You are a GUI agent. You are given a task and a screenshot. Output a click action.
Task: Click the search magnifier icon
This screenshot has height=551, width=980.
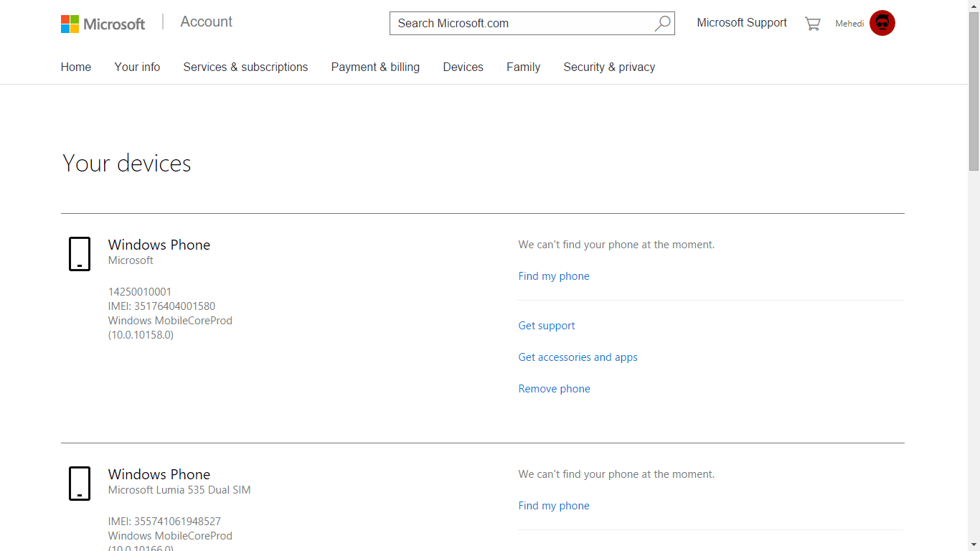tap(662, 23)
